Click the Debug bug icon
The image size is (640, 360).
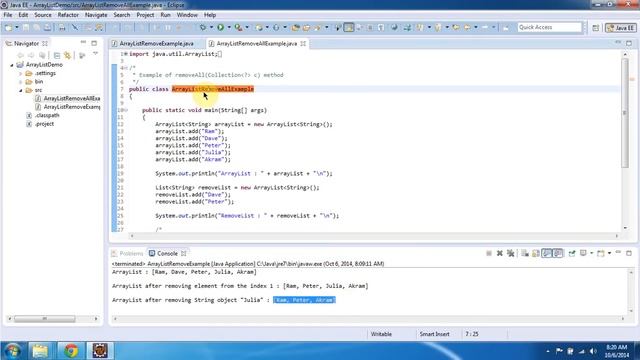pyautogui.click(x=203, y=27)
